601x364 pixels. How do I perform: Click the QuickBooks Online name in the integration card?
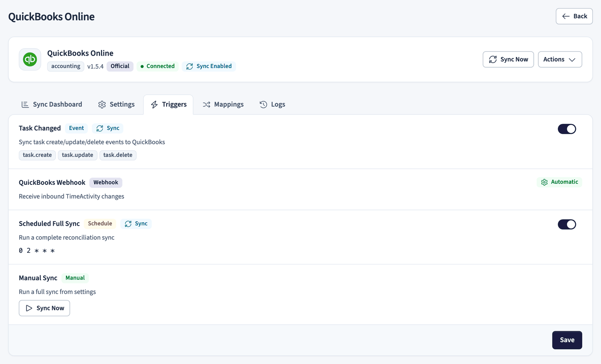click(80, 53)
